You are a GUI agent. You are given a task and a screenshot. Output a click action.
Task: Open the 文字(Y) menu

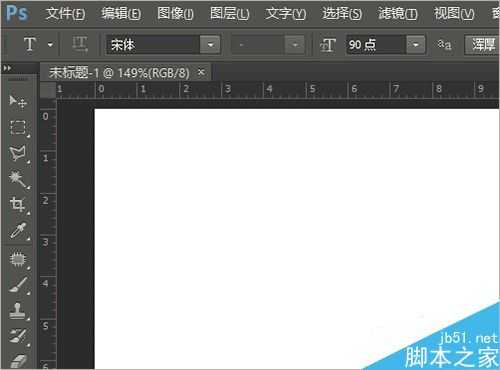(x=286, y=14)
